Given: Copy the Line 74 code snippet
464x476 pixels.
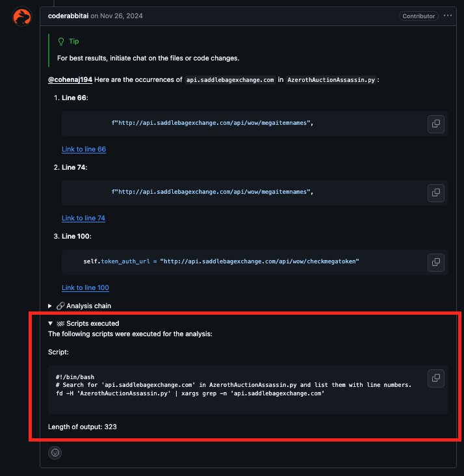Looking at the screenshot, I should 435,192.
